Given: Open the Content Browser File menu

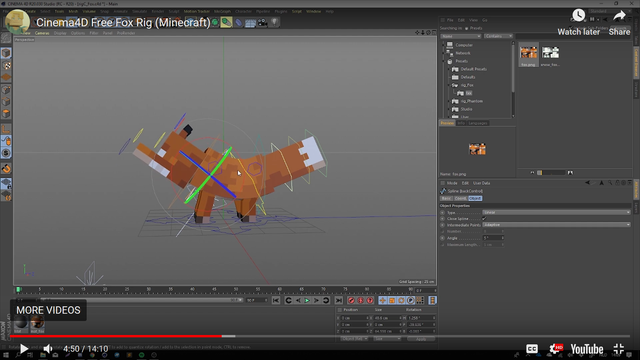Looking at the screenshot, I should [450, 20].
